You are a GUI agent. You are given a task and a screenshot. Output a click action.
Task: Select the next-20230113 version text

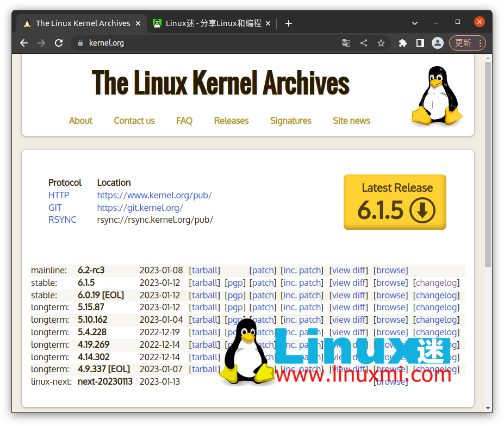[105, 381]
